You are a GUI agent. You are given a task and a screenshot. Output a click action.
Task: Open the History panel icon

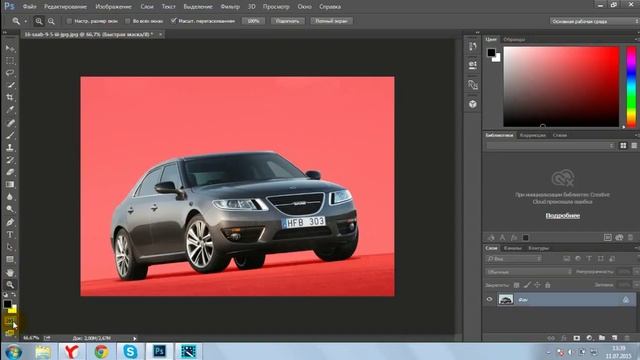coord(473,47)
